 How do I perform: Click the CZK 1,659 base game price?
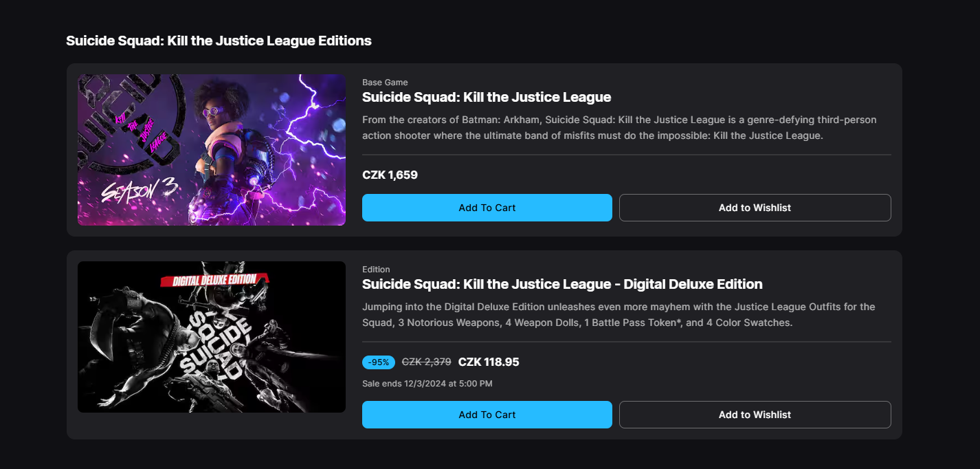coord(390,175)
